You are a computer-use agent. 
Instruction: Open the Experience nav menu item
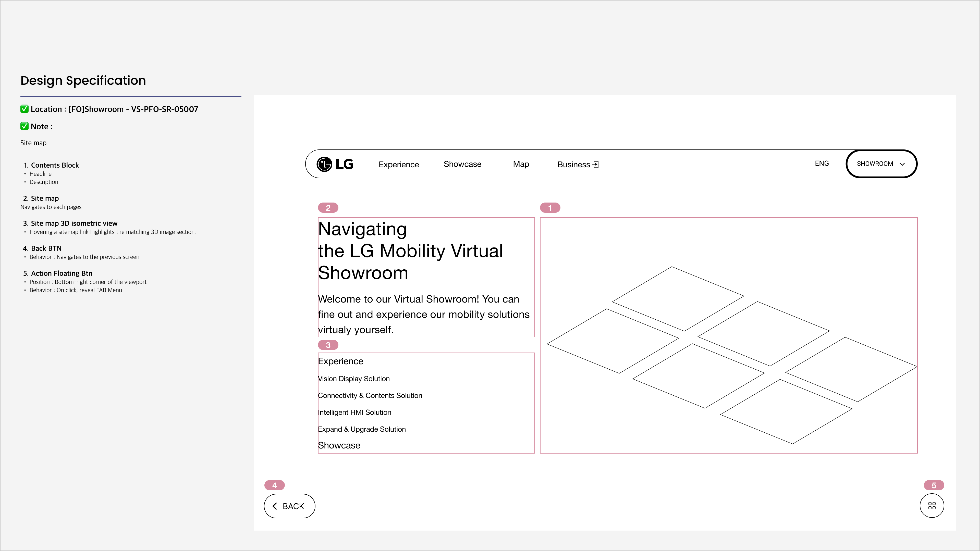398,165
